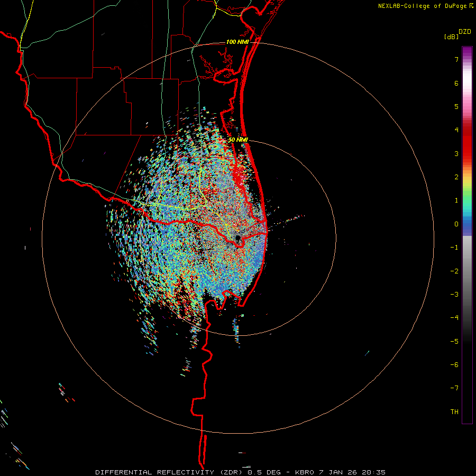Click the 5 value on the dB scale

456,106
